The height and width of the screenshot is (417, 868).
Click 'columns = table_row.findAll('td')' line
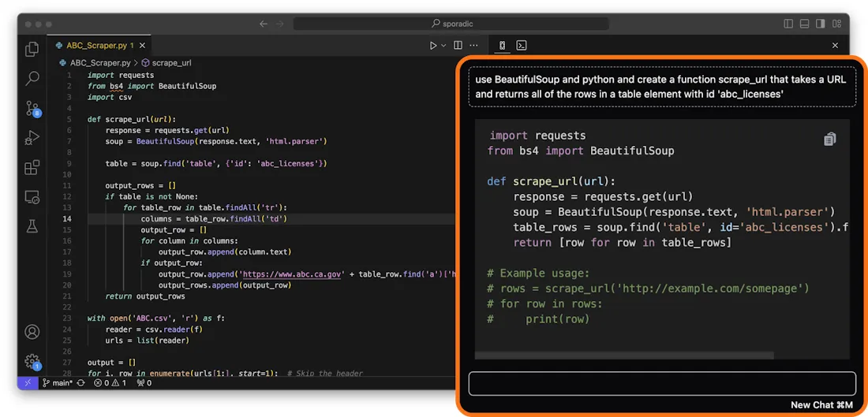click(214, 218)
